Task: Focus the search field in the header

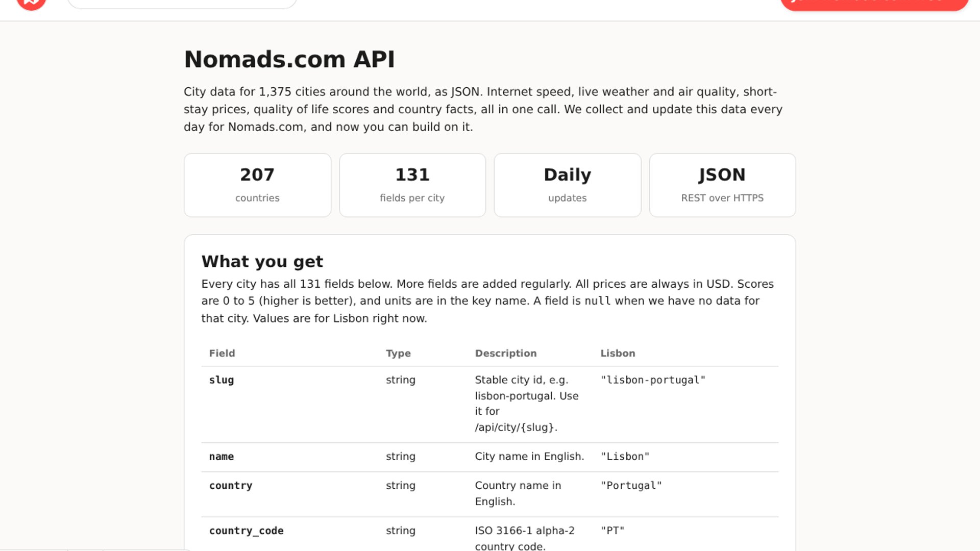Action: coord(182,4)
